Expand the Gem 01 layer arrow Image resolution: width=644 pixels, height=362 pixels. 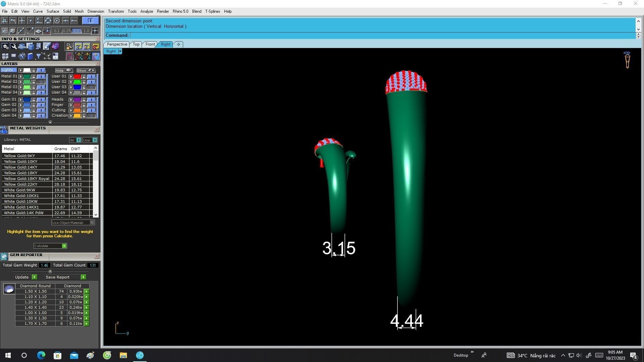point(20,100)
